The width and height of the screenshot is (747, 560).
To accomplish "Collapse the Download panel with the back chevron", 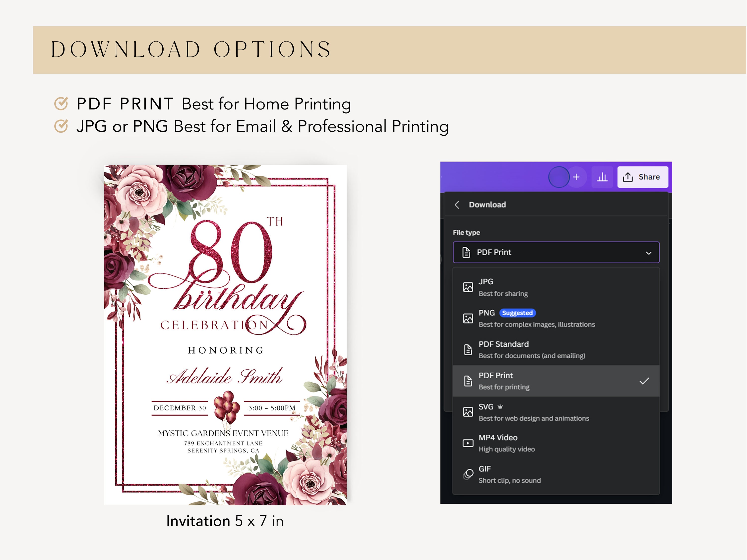I will [x=457, y=205].
